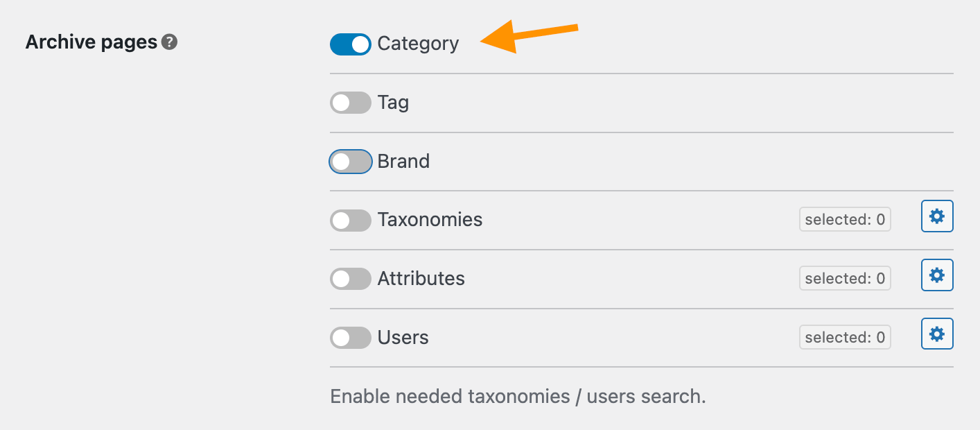Enable the Tag archive toggle

351,103
